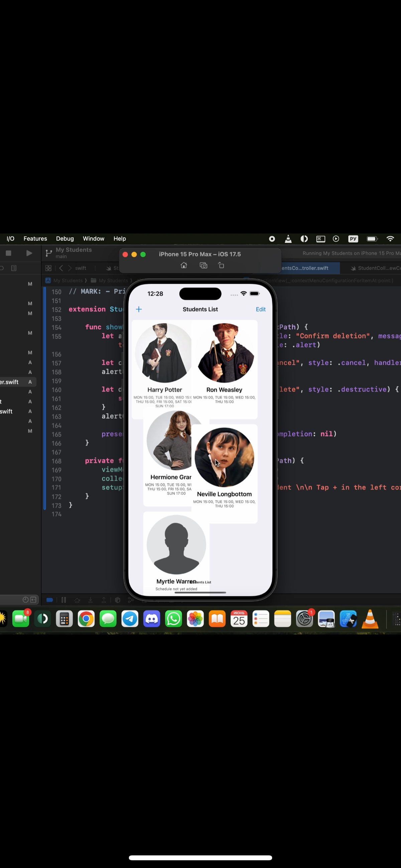This screenshot has height=868, width=401.
Task: Open the I/O menu in the menu bar
Action: [10, 239]
